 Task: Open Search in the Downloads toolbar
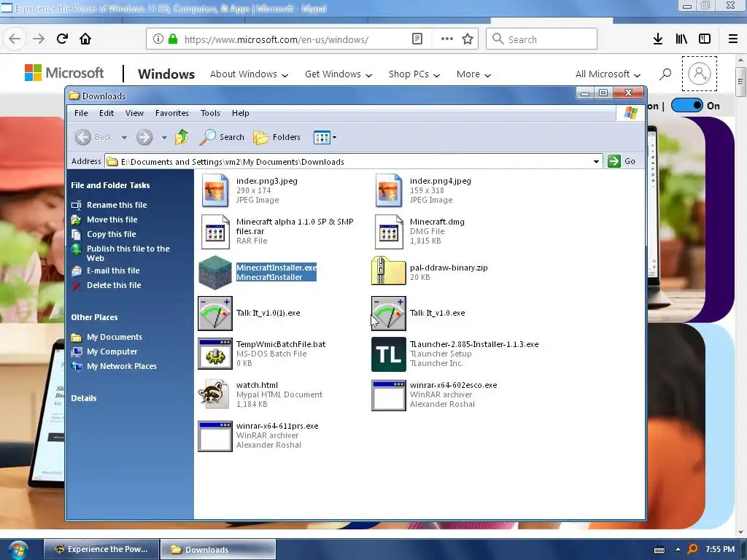[x=222, y=137]
